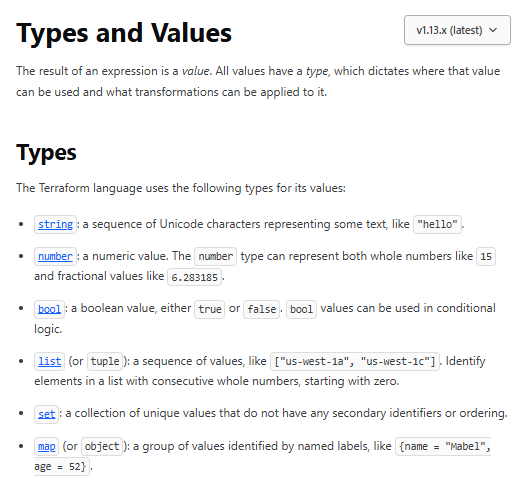Open the v1.13.x (latest) version dropdown
This screenshot has width=529, height=486.
click(x=457, y=30)
